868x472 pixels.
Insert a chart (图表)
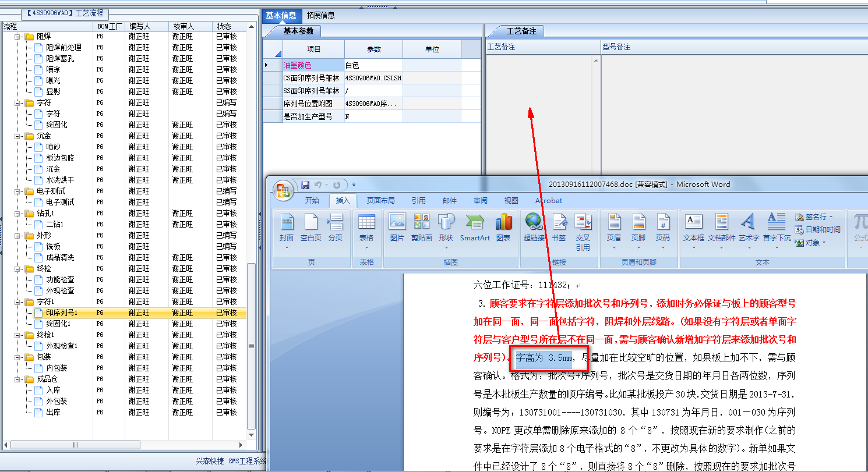pyautogui.click(x=503, y=228)
